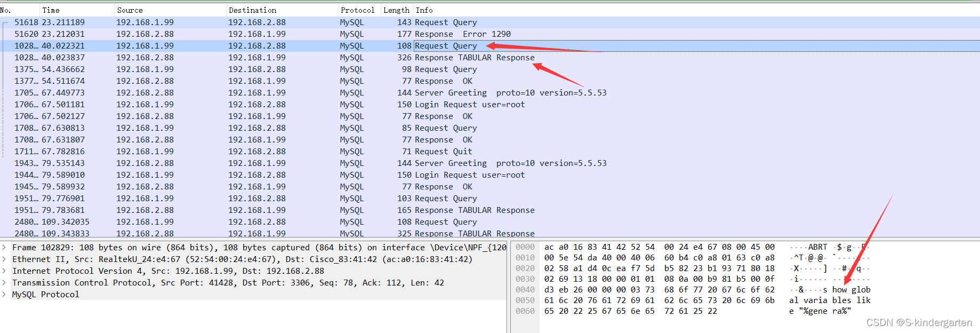Screen dimensions: 980x333
Task: Select the length 85 Request Query packet
Action: pos(490,128)
